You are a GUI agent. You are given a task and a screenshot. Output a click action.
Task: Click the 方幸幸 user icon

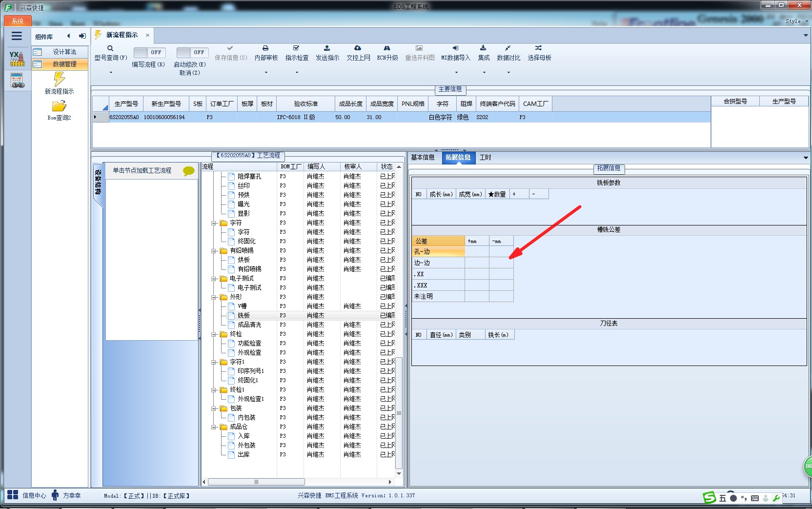55,495
